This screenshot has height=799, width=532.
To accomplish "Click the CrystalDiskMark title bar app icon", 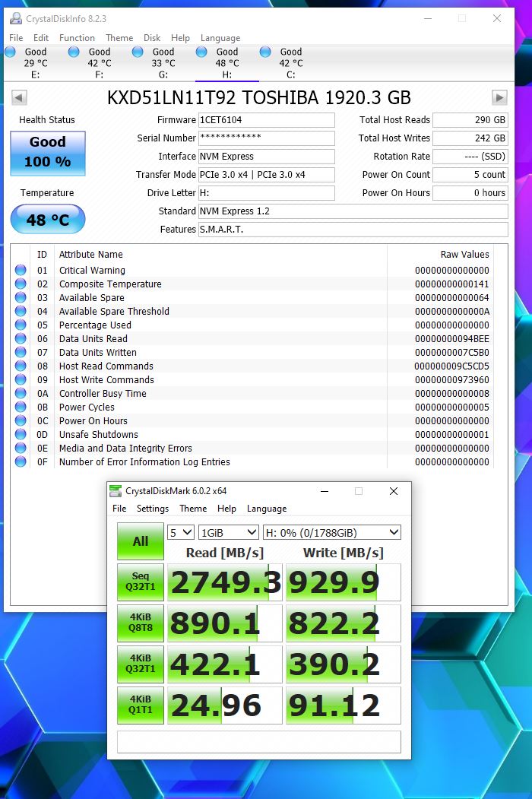I will 116,490.
